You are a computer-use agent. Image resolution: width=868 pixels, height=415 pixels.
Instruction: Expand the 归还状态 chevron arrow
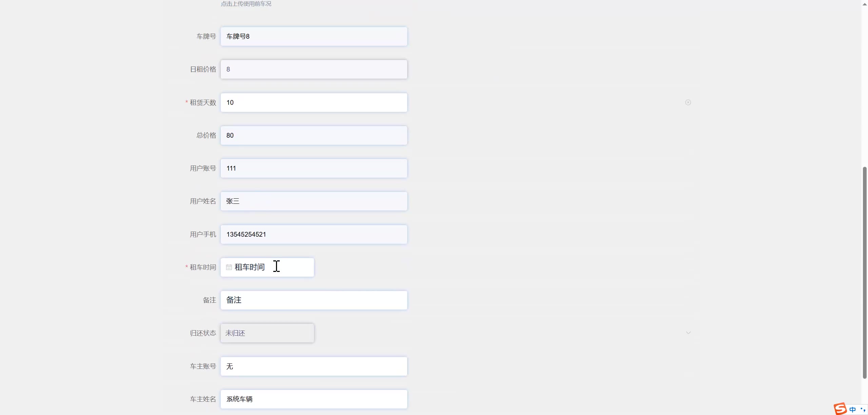[688, 333]
